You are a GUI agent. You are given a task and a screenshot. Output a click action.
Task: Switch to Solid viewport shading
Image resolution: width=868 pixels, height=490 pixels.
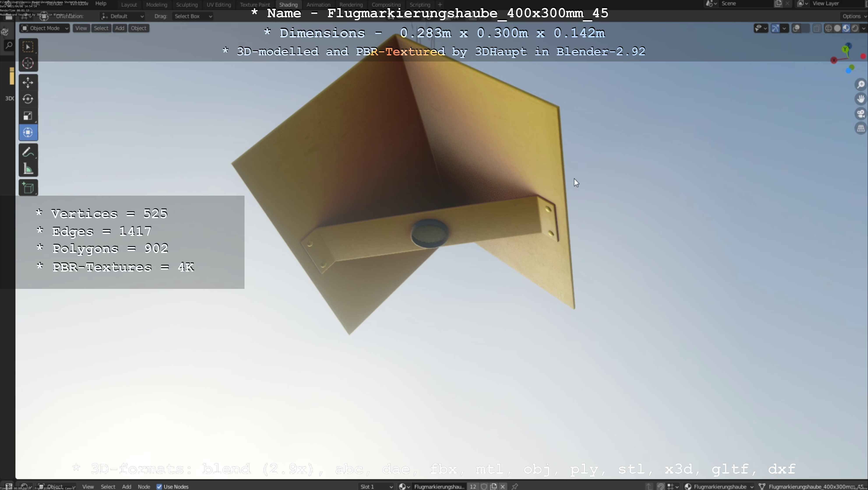coord(837,28)
